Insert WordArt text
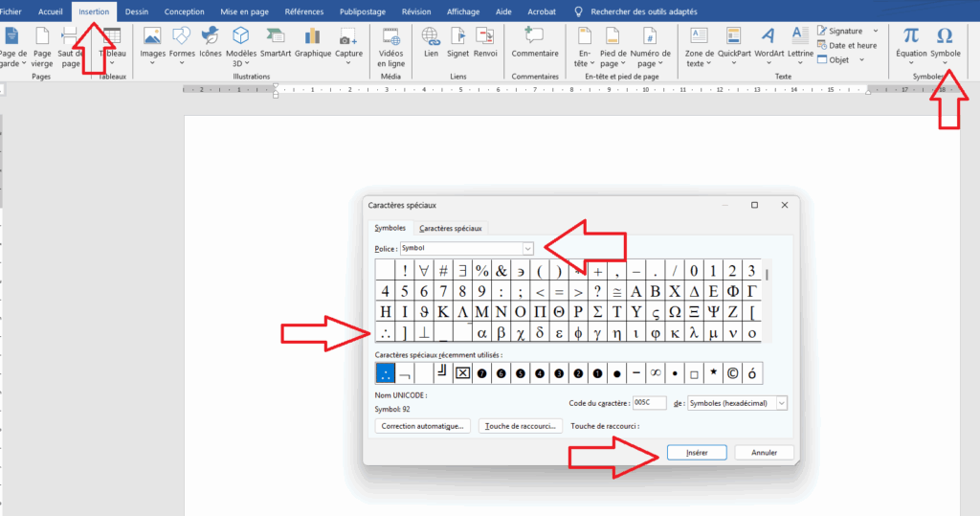 point(768,46)
